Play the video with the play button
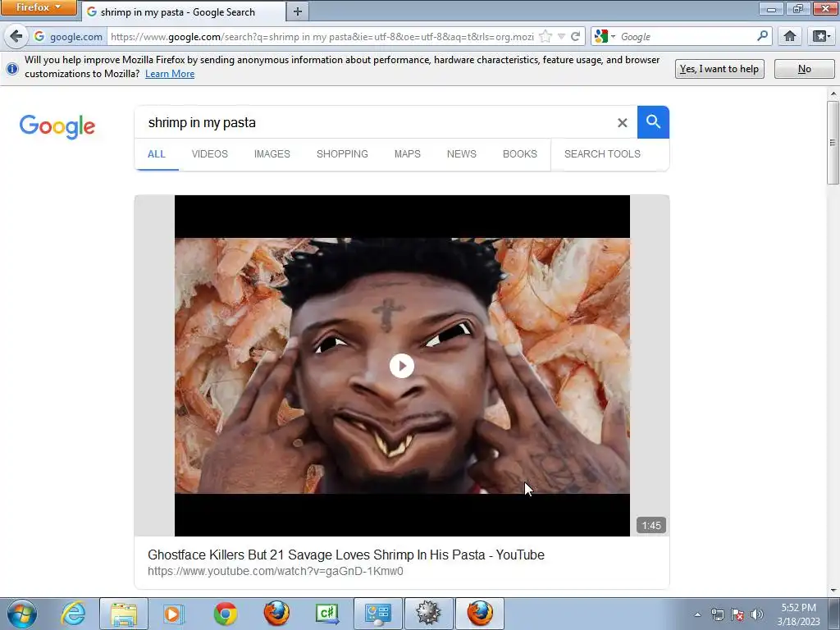Image resolution: width=840 pixels, height=630 pixels. click(402, 366)
